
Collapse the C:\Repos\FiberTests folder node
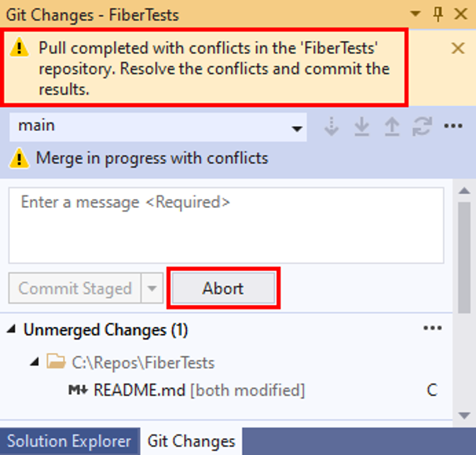click(35, 362)
